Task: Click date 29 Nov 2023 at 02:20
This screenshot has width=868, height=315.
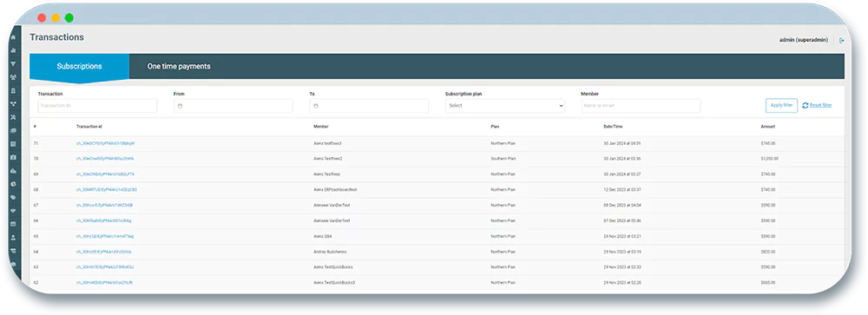Action: click(621, 283)
